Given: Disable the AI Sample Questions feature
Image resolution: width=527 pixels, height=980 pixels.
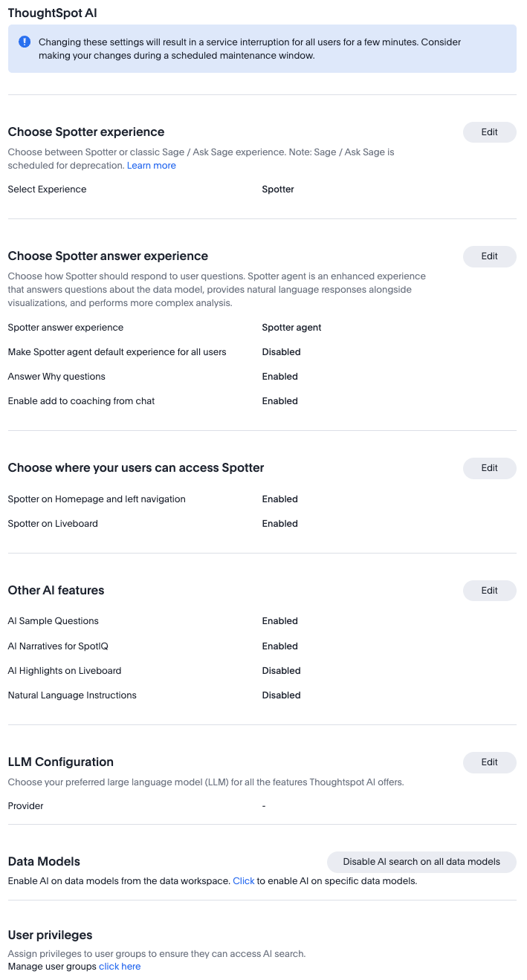Looking at the screenshot, I should pyautogui.click(x=279, y=620).
